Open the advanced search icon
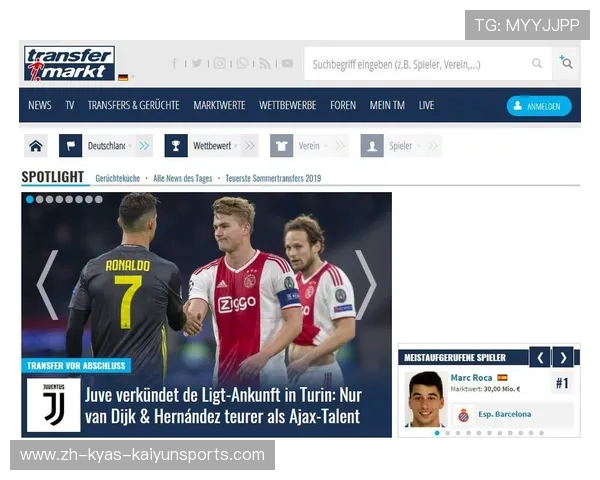The height and width of the screenshot is (480, 600). (566, 63)
